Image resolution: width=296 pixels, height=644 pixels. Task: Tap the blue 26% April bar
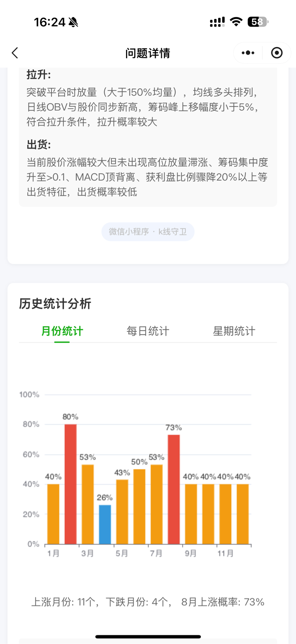point(105,524)
